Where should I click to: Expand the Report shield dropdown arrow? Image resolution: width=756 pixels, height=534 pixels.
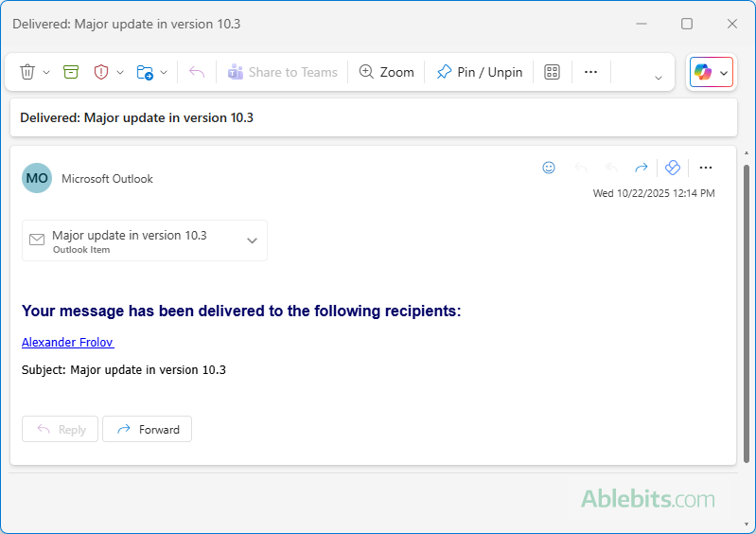pos(120,72)
